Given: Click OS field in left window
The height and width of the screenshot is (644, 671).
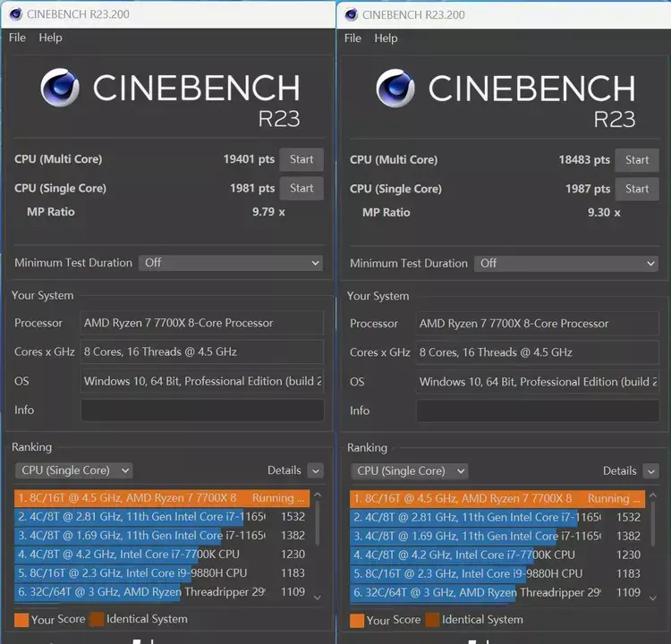Looking at the screenshot, I should click(202, 381).
